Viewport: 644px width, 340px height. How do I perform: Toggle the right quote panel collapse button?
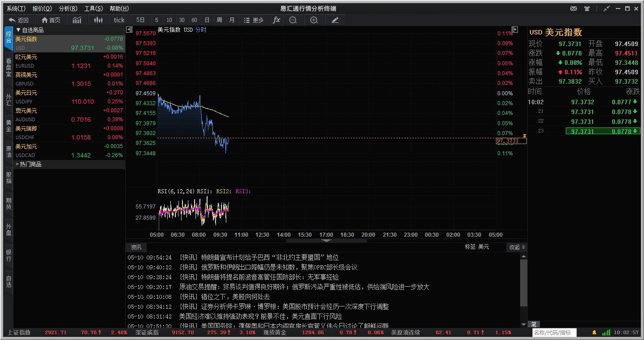pos(515,30)
